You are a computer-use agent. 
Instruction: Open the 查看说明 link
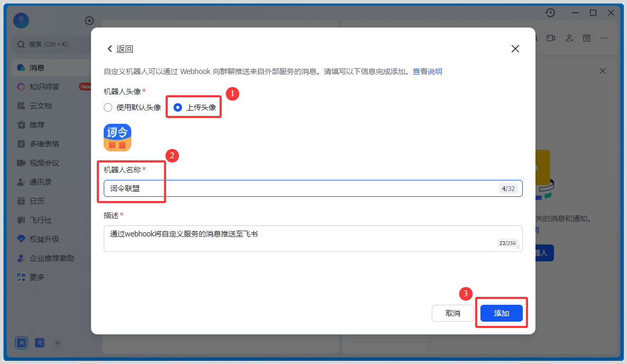pyautogui.click(x=427, y=71)
